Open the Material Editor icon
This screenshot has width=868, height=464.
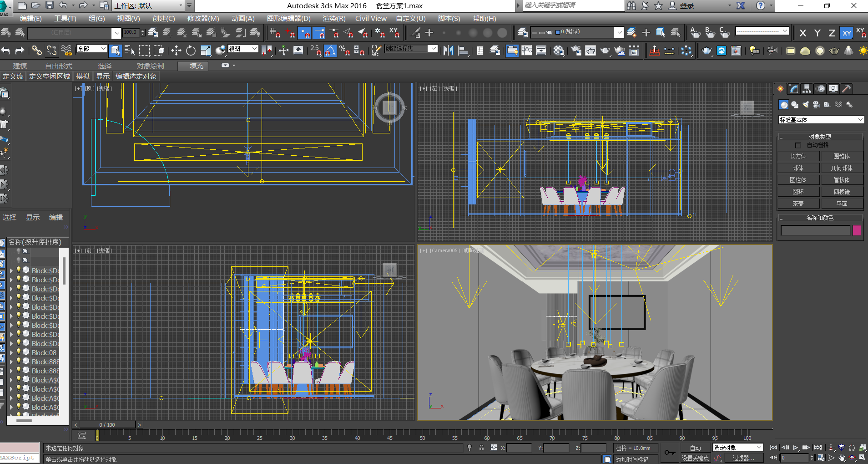coord(559,51)
